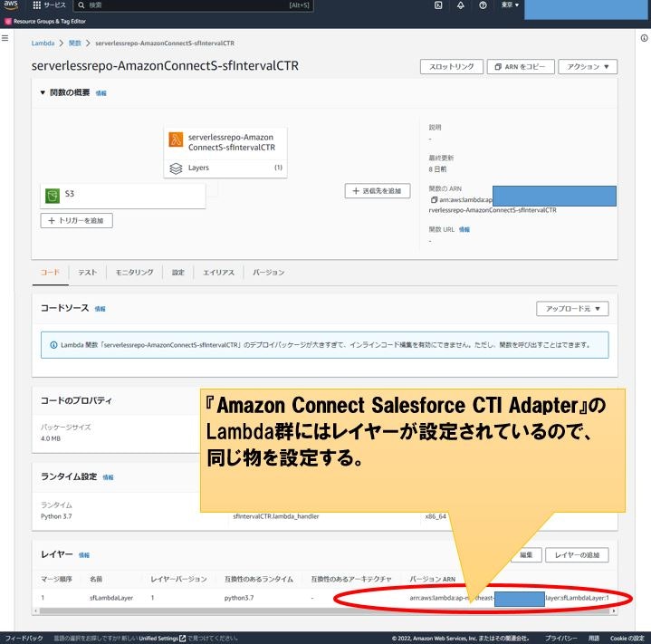Switch to the monitoring (モニタリング) tab
This screenshot has height=644, width=651.
pos(134,273)
